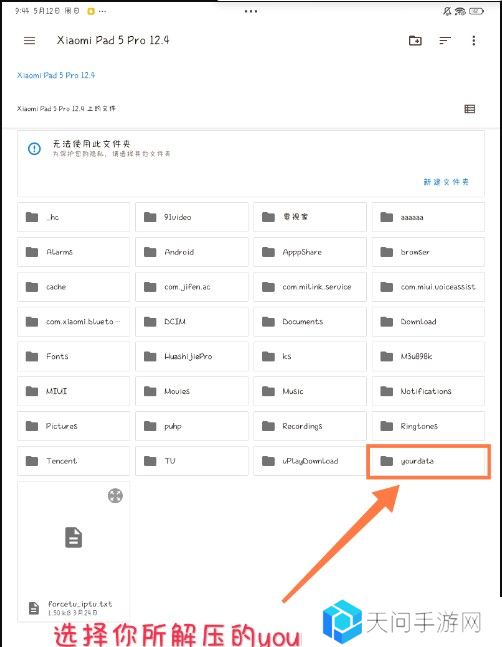Open the Tencent folder

click(x=73, y=461)
